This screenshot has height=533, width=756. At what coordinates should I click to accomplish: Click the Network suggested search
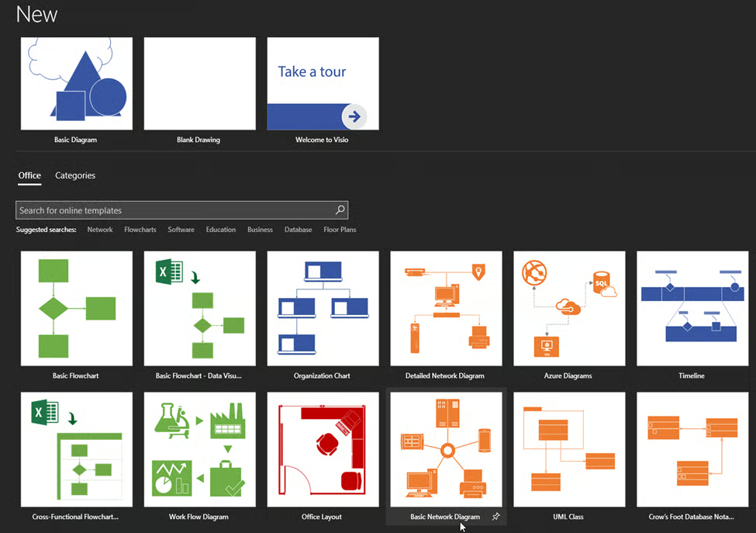click(100, 230)
